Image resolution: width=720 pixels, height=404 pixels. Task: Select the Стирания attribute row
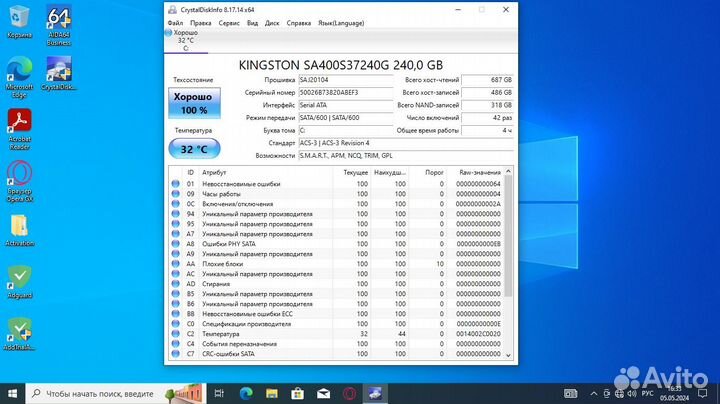pyautogui.click(x=336, y=284)
